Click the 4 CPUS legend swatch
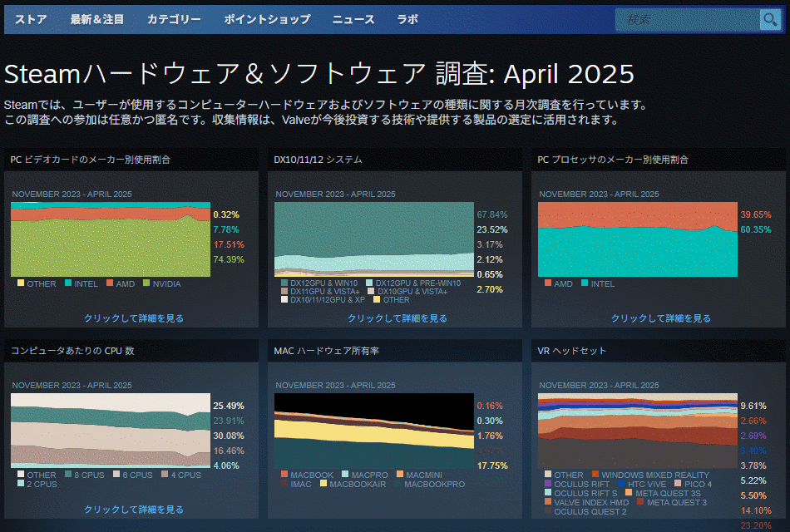This screenshot has height=532, width=790. tap(165, 474)
